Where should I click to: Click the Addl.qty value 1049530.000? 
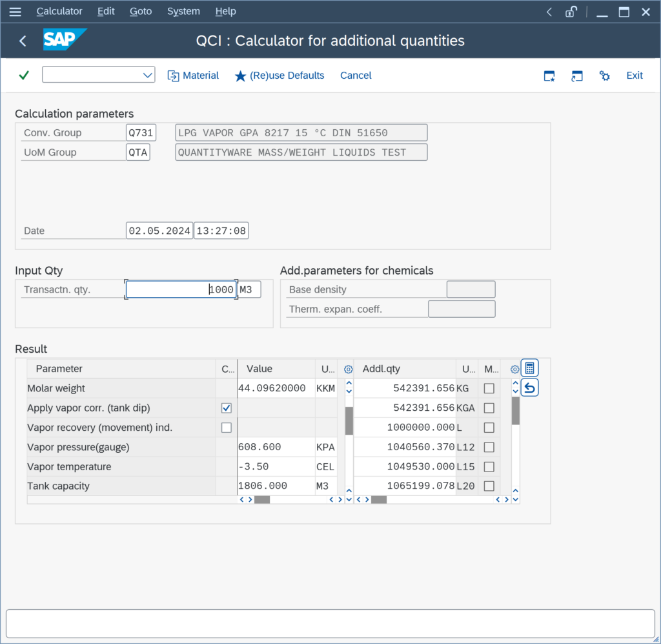405,467
